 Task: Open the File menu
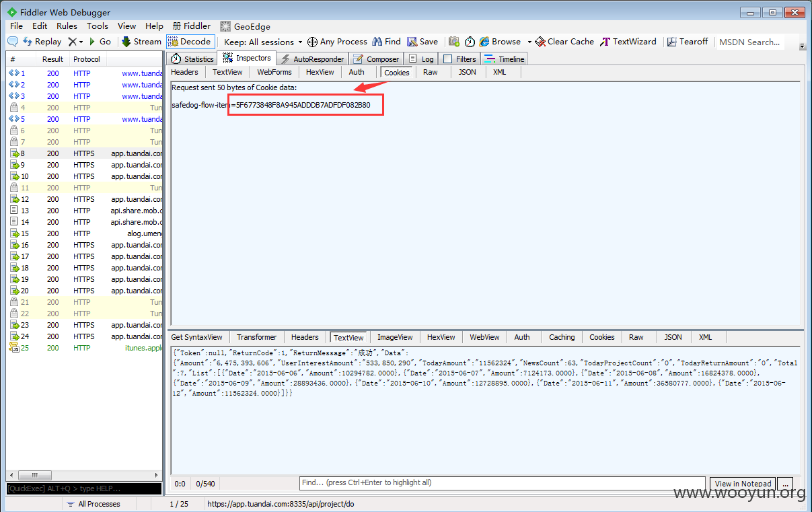click(x=16, y=26)
